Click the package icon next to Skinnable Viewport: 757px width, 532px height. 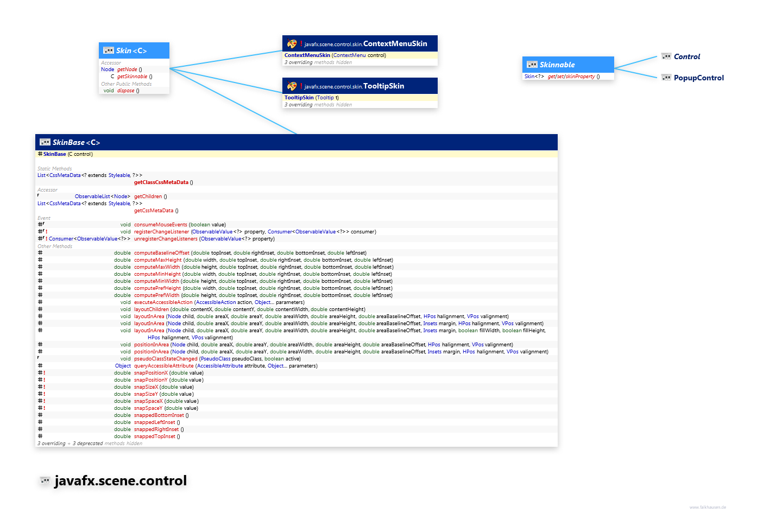532,65
